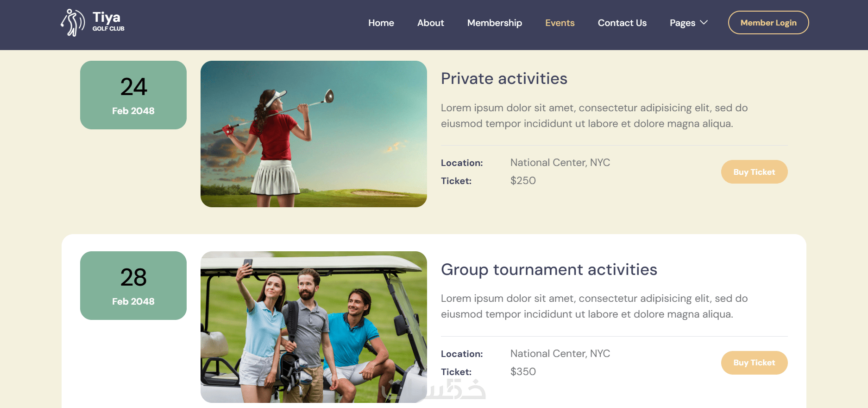Open the Private activities event title
This screenshot has width=868, height=408.
click(504, 79)
